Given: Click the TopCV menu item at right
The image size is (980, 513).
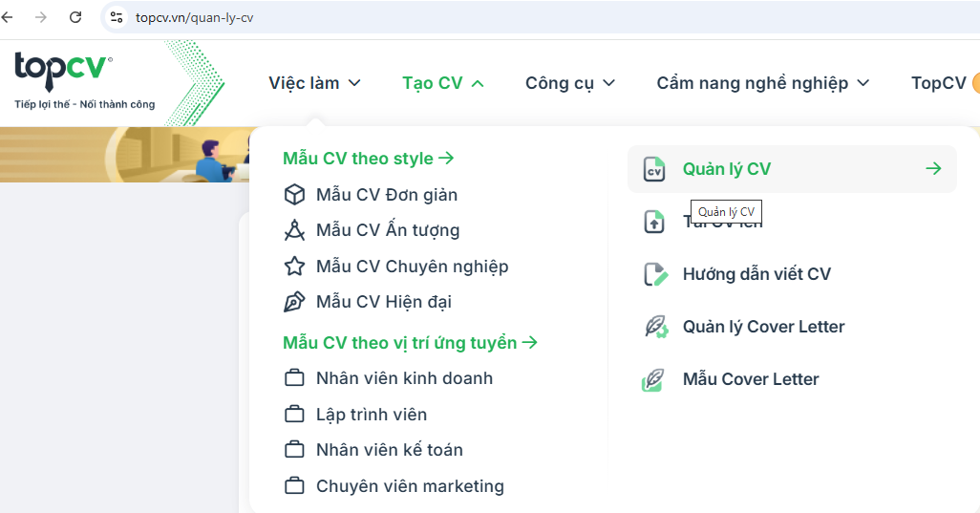Looking at the screenshot, I should click(x=939, y=83).
